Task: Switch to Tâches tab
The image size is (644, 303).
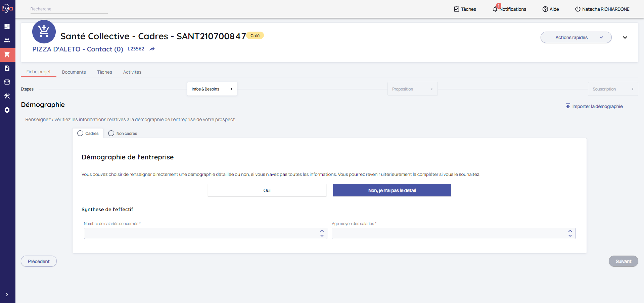Action: pyautogui.click(x=104, y=72)
